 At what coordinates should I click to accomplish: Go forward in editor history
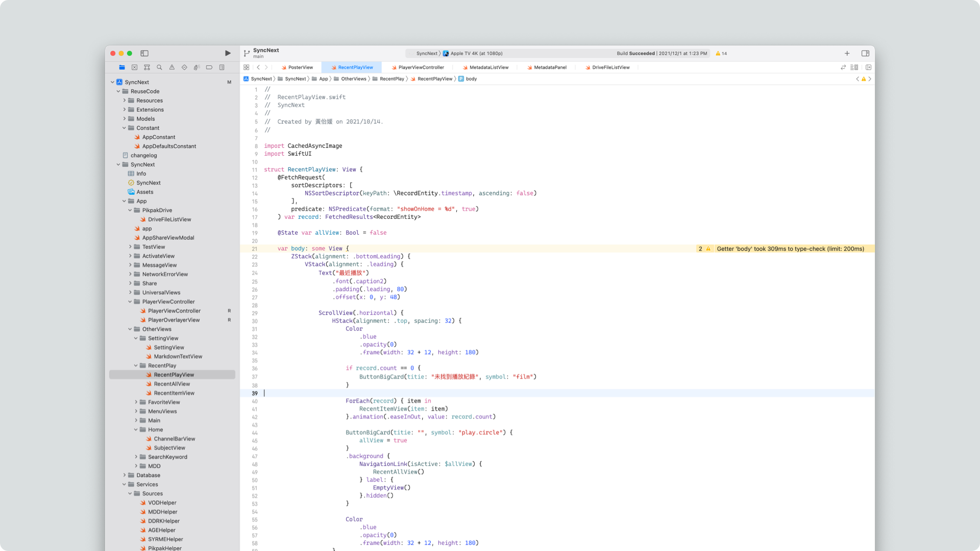[266, 67]
